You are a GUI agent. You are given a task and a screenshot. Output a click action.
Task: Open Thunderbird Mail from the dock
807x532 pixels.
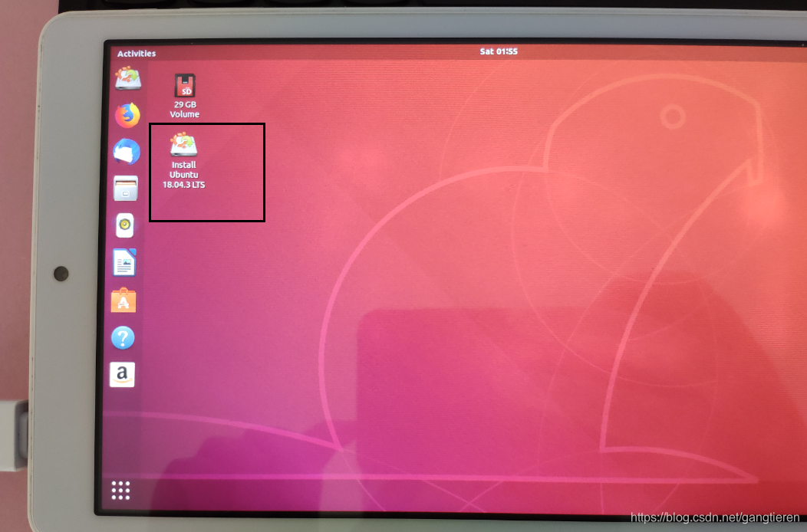(127, 152)
